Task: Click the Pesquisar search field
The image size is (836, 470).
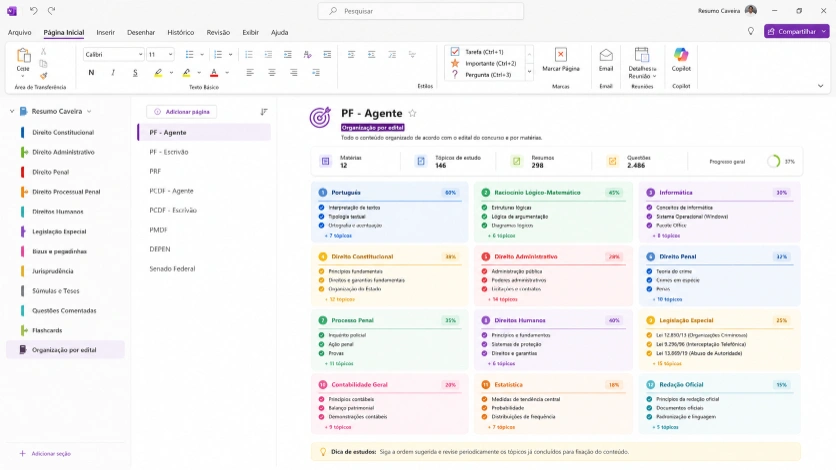Action: [x=421, y=11]
